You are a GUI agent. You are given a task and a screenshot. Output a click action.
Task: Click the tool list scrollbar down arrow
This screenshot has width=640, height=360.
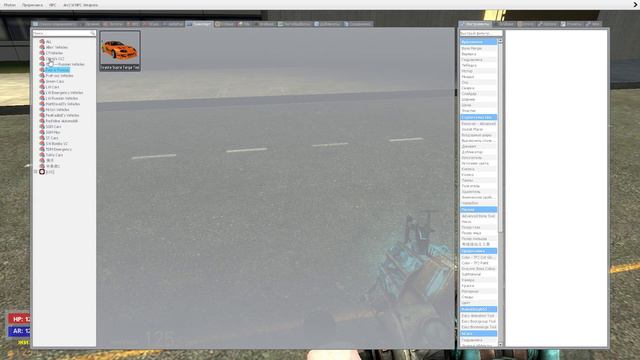[500, 344]
